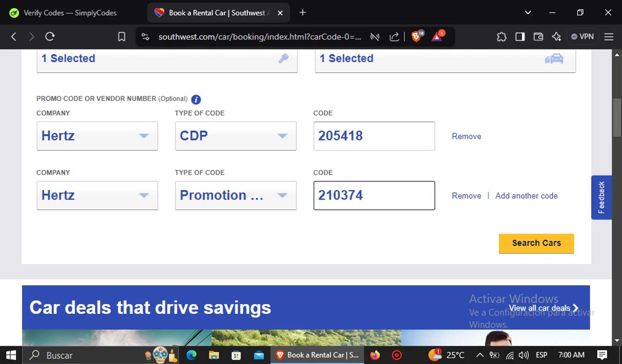The width and height of the screenshot is (622, 364).
Task: Open the second row Hertz company dropdown
Action: click(x=97, y=195)
